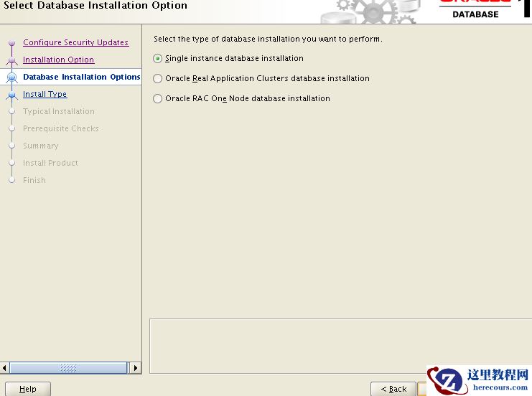Open Configure Security Updates step link

coord(75,42)
